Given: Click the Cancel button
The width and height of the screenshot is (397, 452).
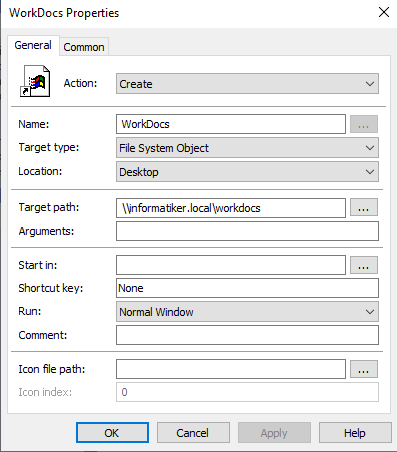Looking at the screenshot, I should 193,433.
